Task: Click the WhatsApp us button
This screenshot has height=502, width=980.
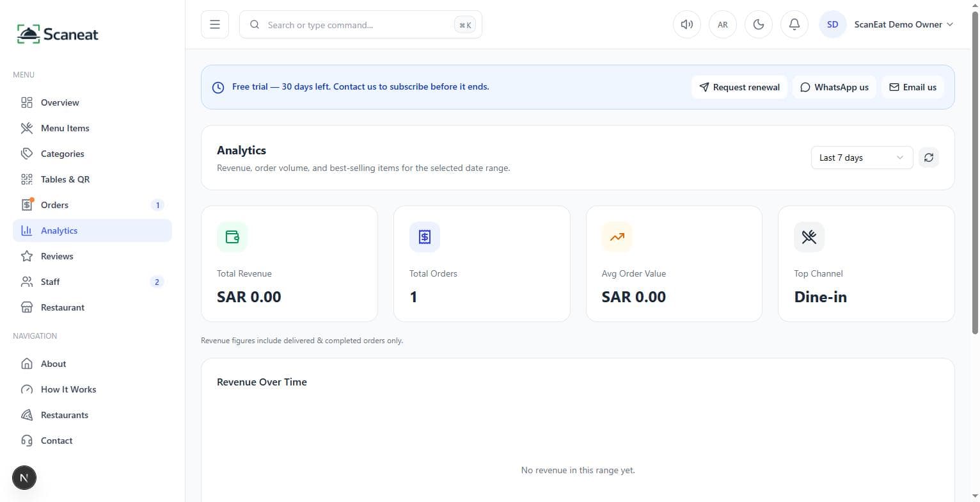Action: 834,87
